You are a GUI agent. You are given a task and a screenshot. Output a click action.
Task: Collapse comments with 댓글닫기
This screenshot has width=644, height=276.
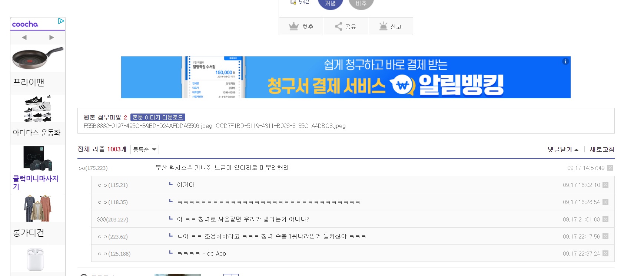[x=563, y=149]
